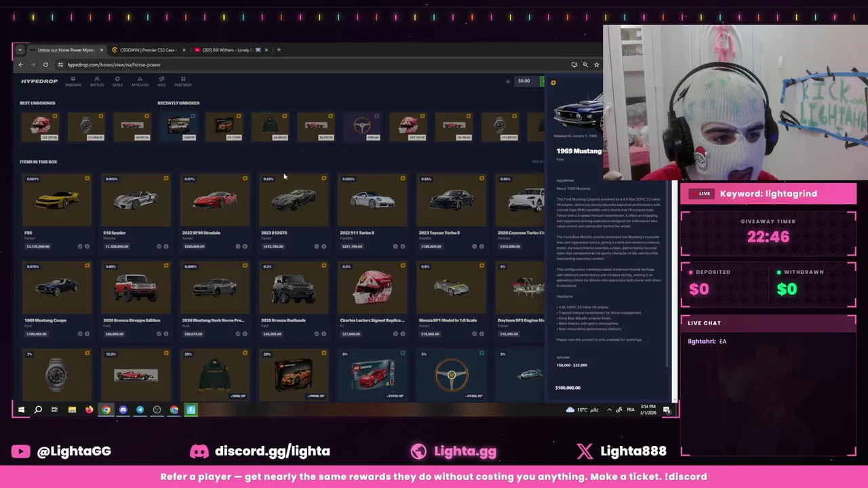Open the Charles Leclerc Signed Replica helmet card

372,300
